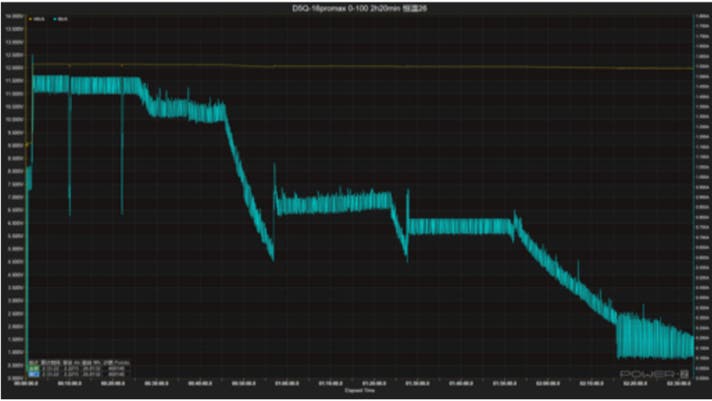
Task: Click the middle cyan plateau after sawtooth drop
Action: click(x=330, y=204)
